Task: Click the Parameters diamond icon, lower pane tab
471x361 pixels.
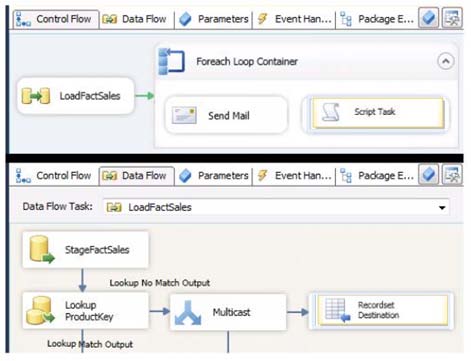Action: pos(185,176)
